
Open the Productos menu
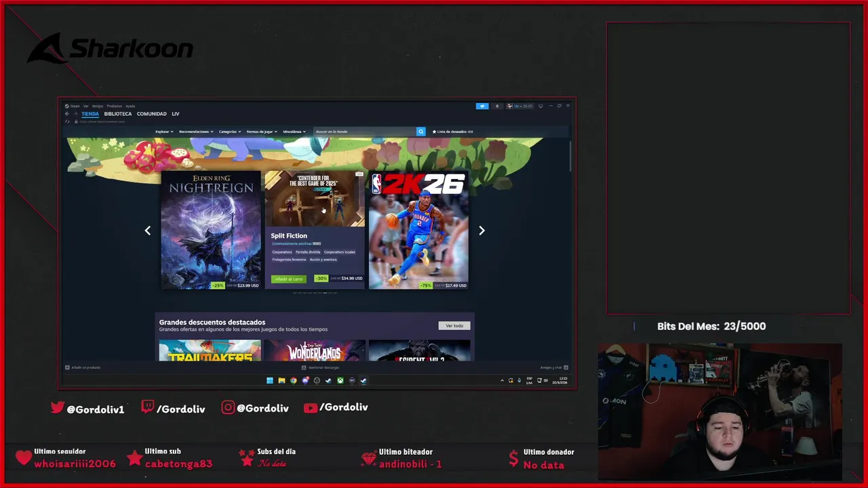click(x=115, y=106)
